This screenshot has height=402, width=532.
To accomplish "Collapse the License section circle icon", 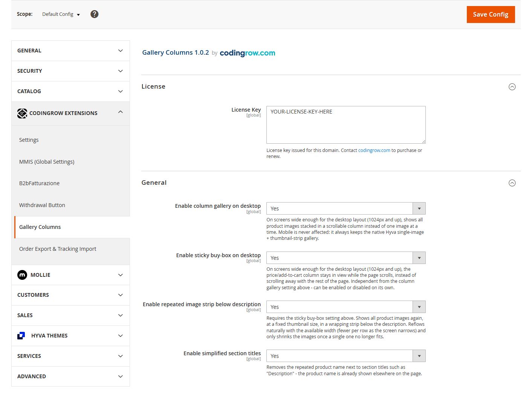I will pos(512,87).
